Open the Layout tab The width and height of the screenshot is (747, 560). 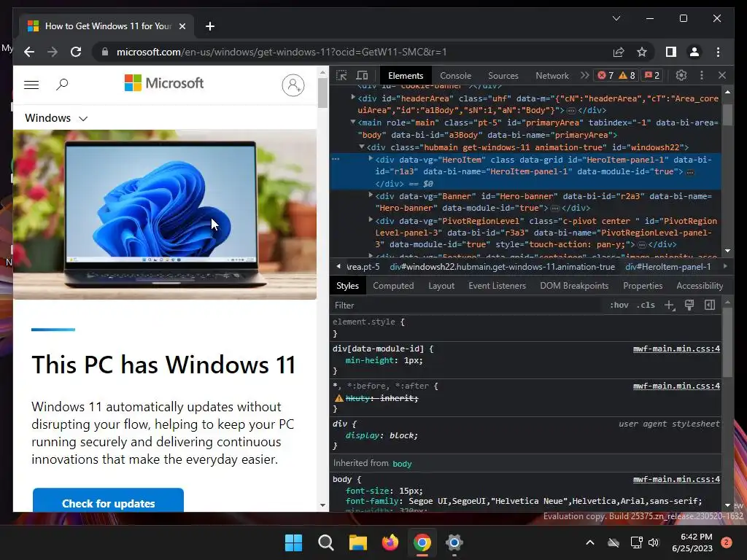441,286
